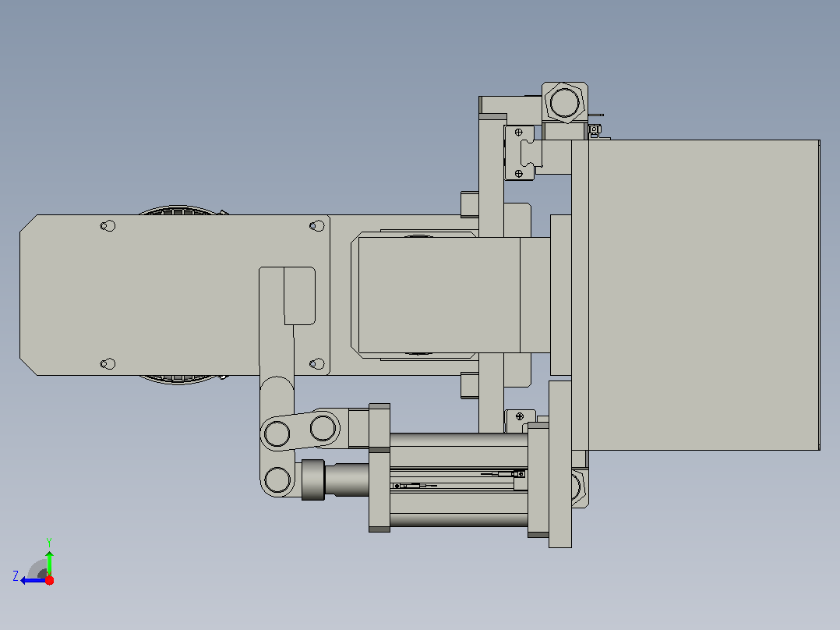This screenshot has width=840, height=630.
Task: Select the gear teeth above the cover plate
Action: point(179,211)
